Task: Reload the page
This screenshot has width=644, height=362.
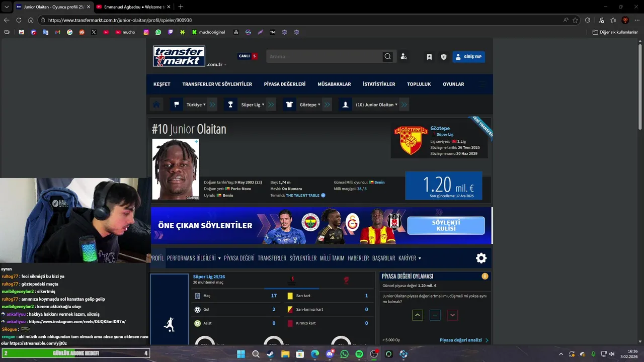Action: click(x=19, y=20)
